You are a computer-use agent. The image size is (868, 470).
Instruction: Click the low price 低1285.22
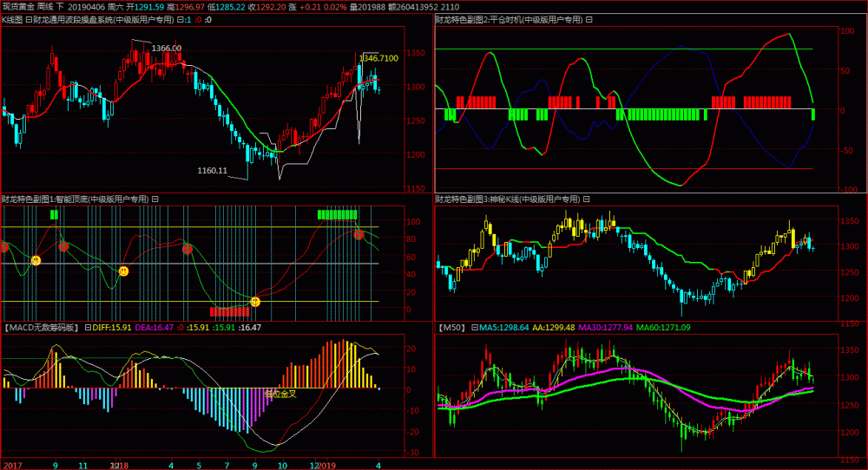(x=226, y=7)
